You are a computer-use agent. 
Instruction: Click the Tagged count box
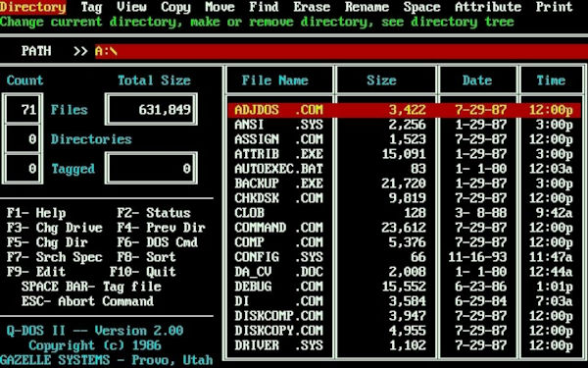pyautogui.click(x=23, y=168)
